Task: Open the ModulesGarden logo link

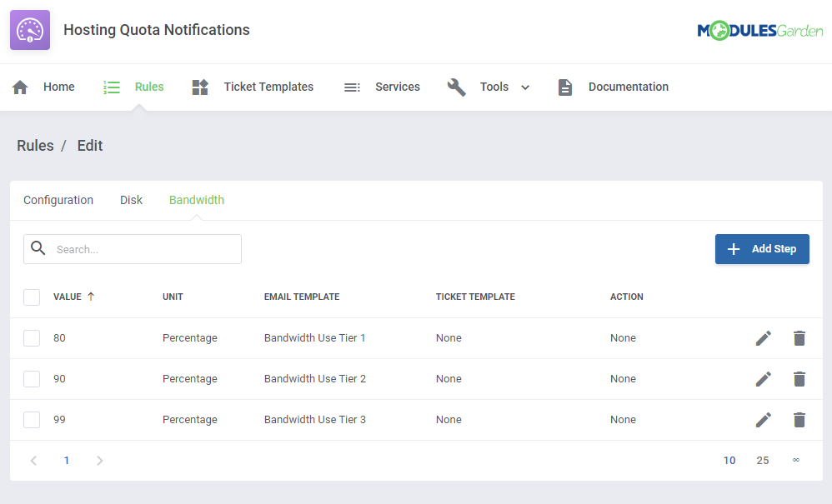Action: coord(759,31)
